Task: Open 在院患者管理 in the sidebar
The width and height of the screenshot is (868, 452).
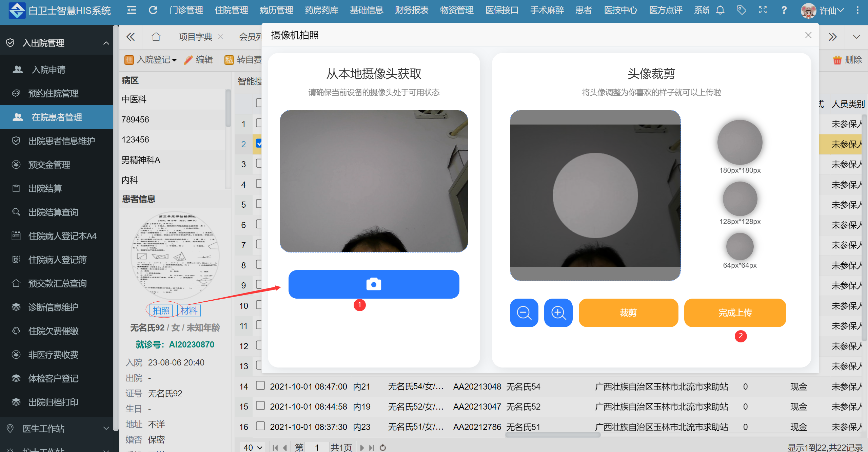Action: point(56,117)
